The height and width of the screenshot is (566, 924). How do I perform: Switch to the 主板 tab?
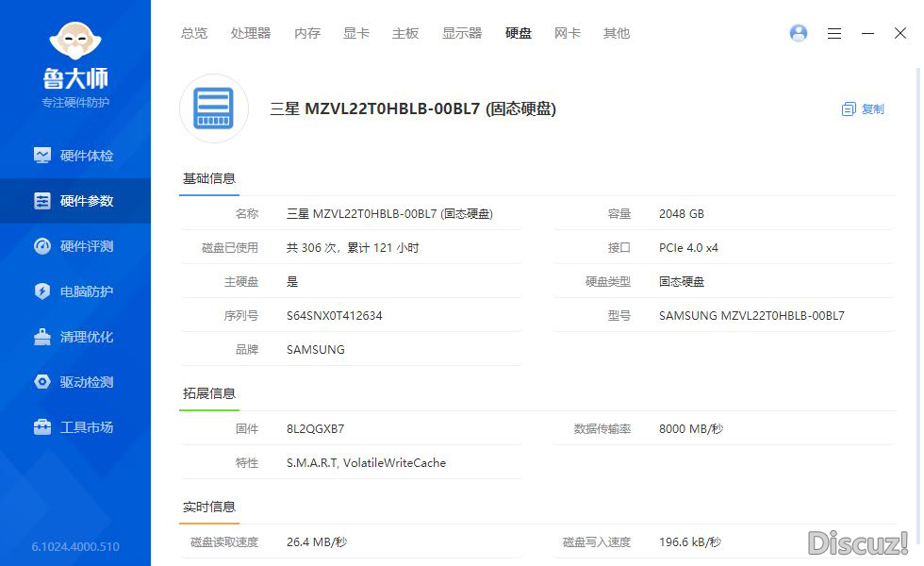(405, 33)
